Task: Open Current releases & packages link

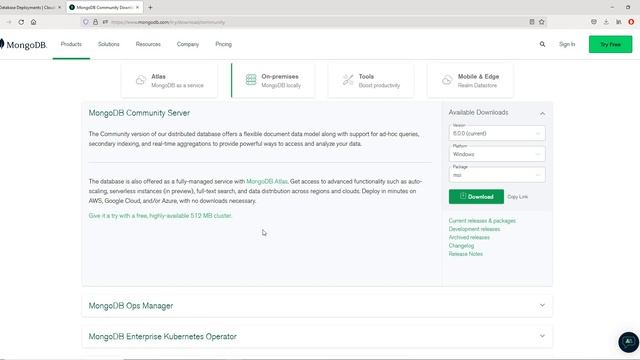Action: pos(482,220)
